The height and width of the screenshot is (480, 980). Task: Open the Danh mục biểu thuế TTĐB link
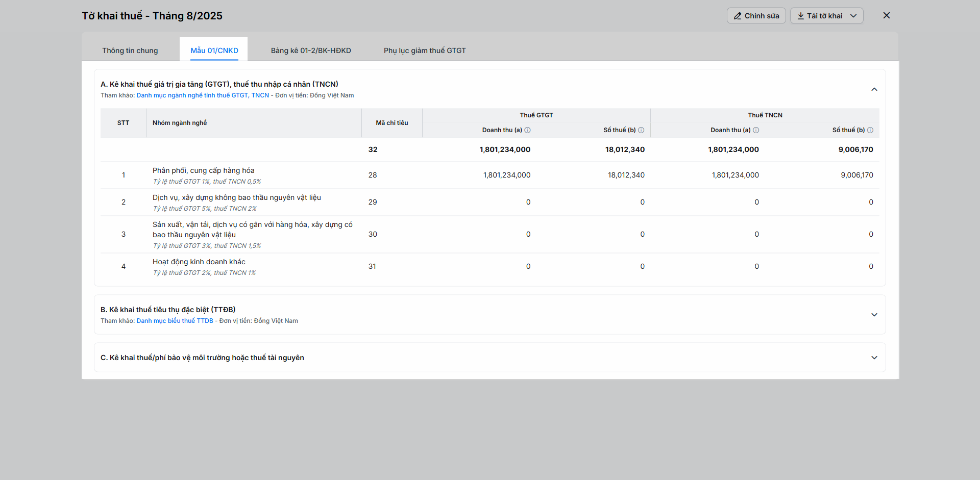[x=175, y=321]
